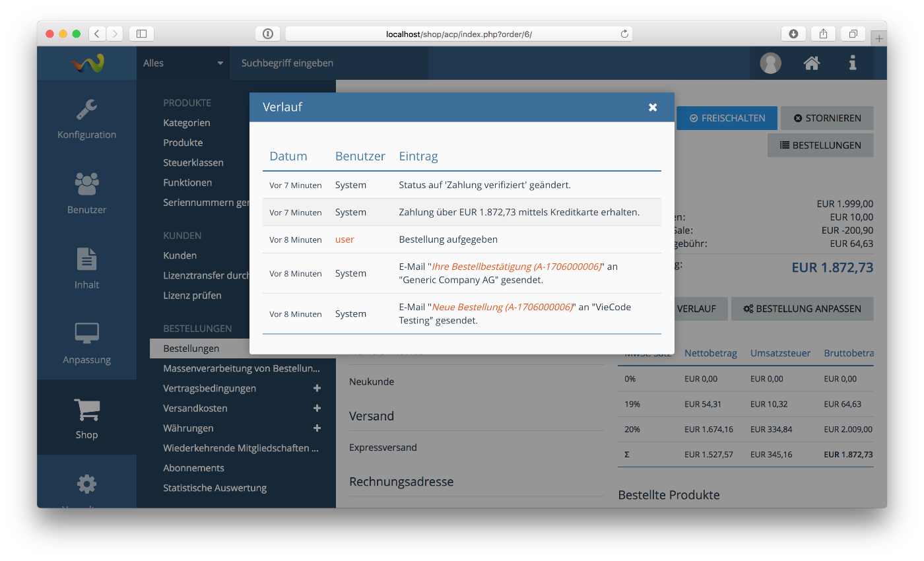The image size is (924, 561).
Task: Open Bestellungen in the sidebar menu
Action: click(191, 348)
